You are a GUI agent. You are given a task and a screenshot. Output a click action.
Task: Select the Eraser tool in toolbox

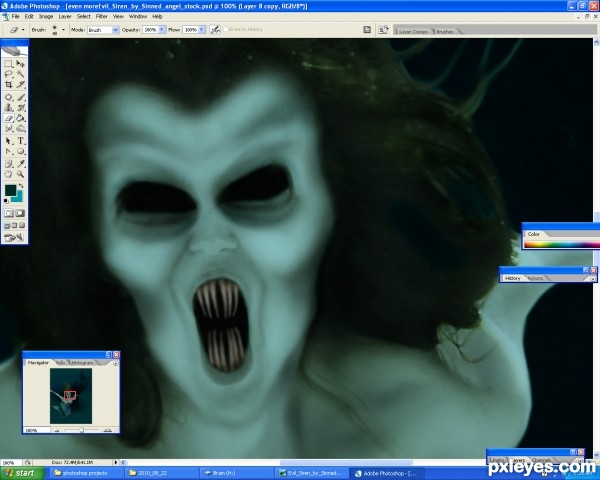[8, 118]
